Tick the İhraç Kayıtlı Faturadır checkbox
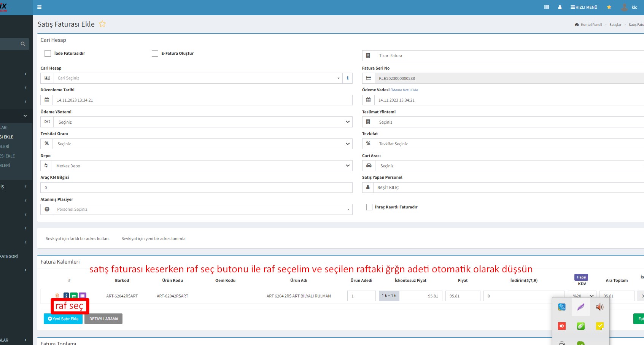The height and width of the screenshot is (345, 644). [x=369, y=207]
